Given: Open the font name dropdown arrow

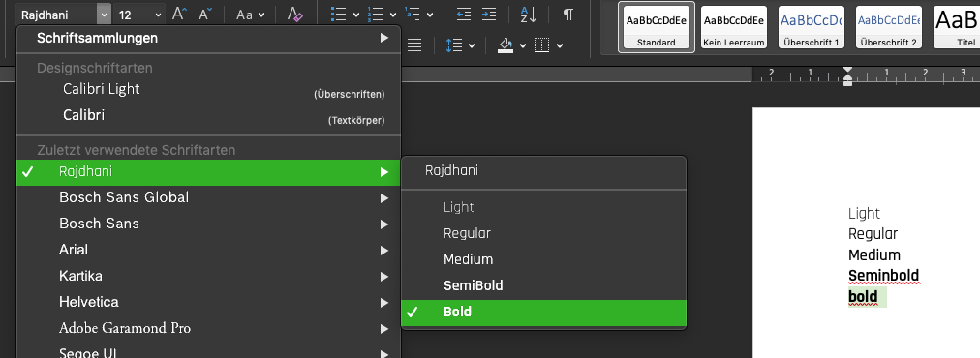Looking at the screenshot, I should click(104, 15).
